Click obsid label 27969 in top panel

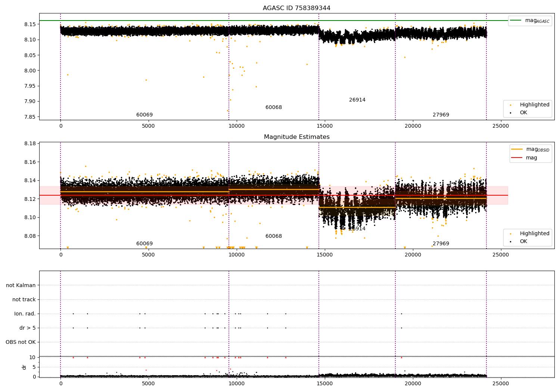[441, 115]
